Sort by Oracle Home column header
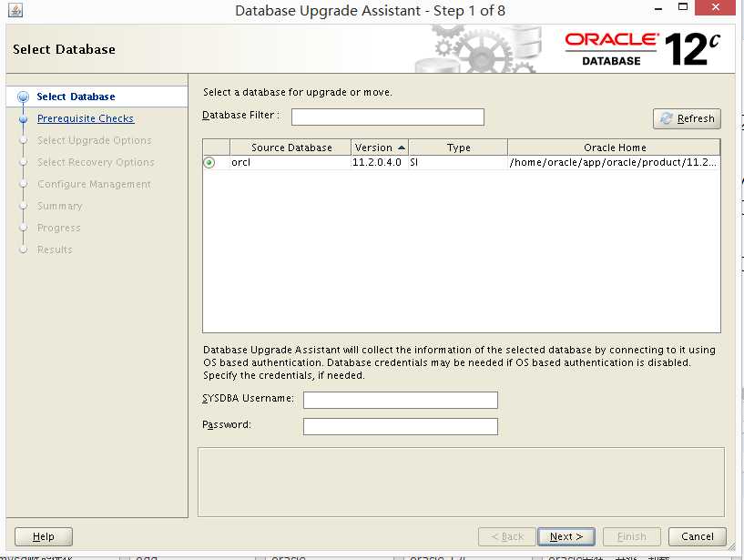Image resolution: width=744 pixels, height=560 pixels. point(614,148)
